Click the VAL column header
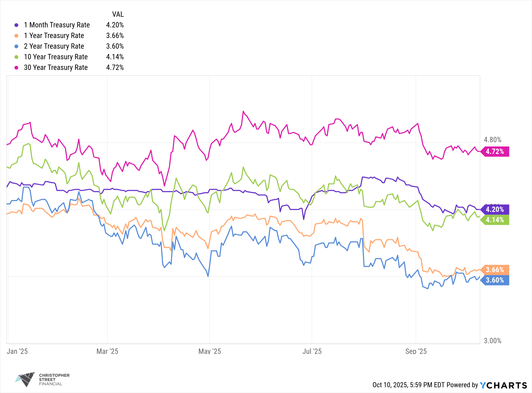 click(118, 14)
